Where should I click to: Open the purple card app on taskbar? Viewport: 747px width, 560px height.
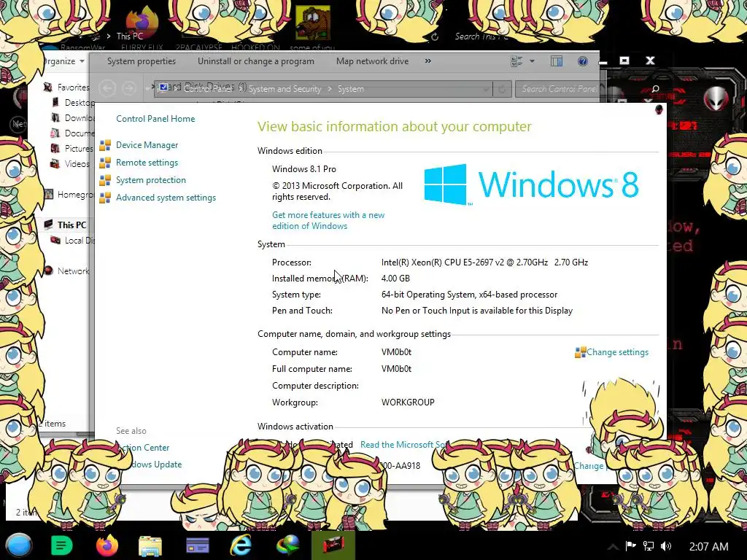(x=197, y=545)
